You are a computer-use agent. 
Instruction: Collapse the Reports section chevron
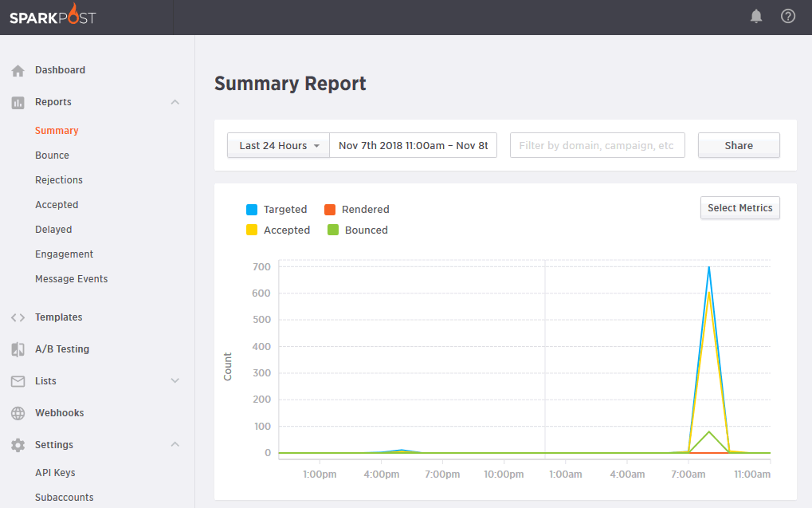[x=175, y=102]
